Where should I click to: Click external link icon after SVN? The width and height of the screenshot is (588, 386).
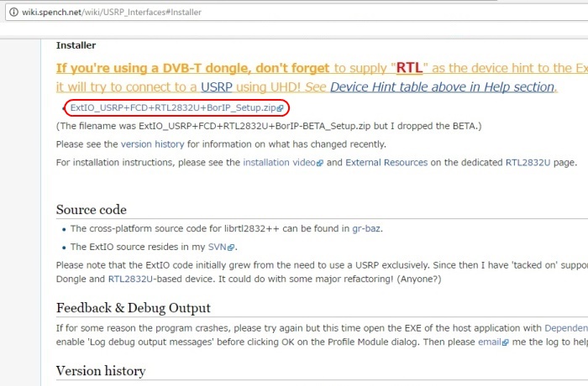click(x=231, y=248)
